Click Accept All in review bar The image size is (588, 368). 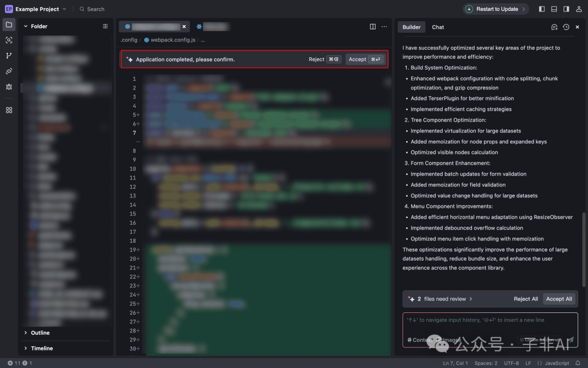click(559, 299)
